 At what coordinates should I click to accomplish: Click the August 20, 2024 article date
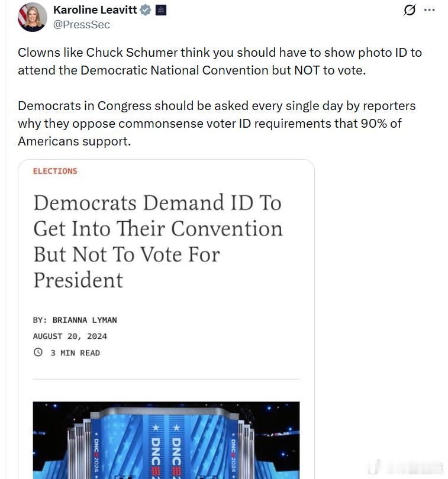tap(70, 336)
